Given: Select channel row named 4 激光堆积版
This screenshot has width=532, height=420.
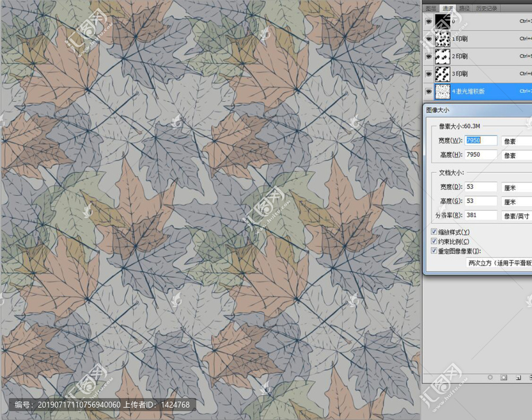Looking at the screenshot, I should 478,92.
